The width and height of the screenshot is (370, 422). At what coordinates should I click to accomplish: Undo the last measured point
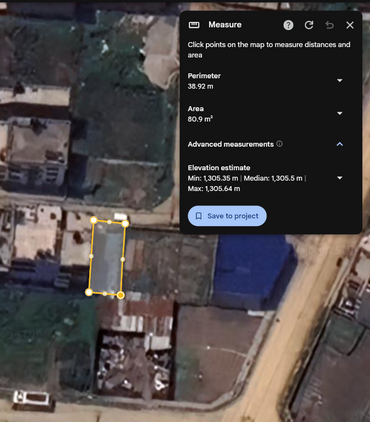329,25
